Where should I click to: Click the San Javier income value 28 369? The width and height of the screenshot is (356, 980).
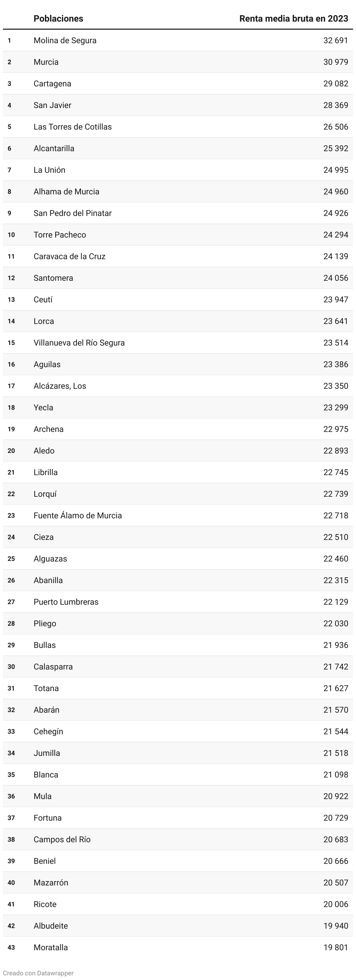tap(336, 105)
